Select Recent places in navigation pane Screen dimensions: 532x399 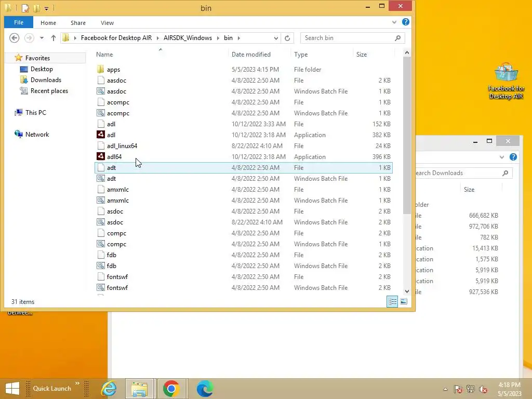coord(49,90)
